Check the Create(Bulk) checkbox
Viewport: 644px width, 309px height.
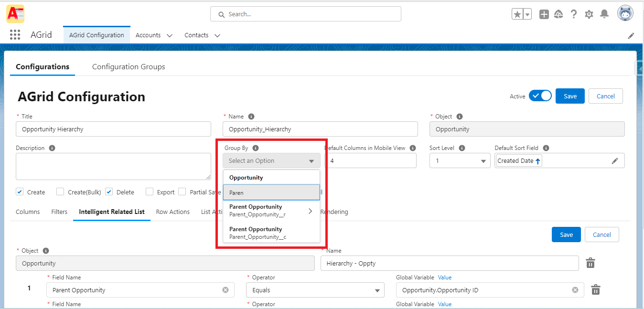point(60,192)
